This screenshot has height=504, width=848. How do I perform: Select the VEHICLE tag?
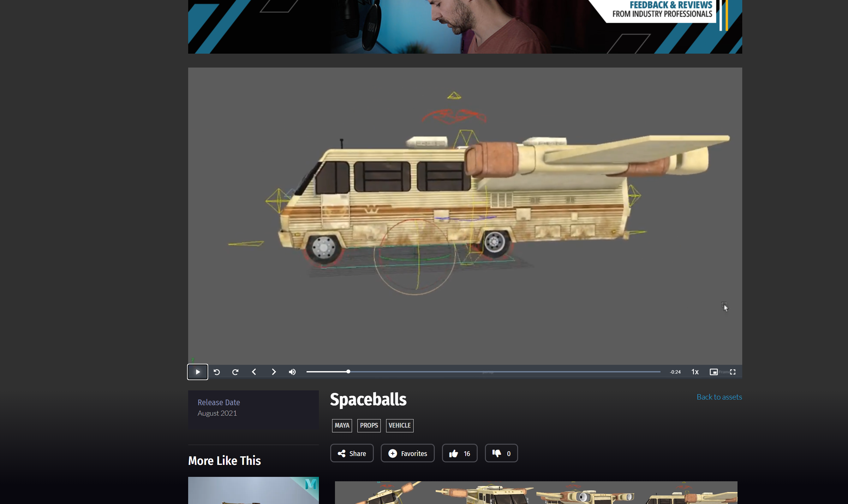pyautogui.click(x=400, y=425)
